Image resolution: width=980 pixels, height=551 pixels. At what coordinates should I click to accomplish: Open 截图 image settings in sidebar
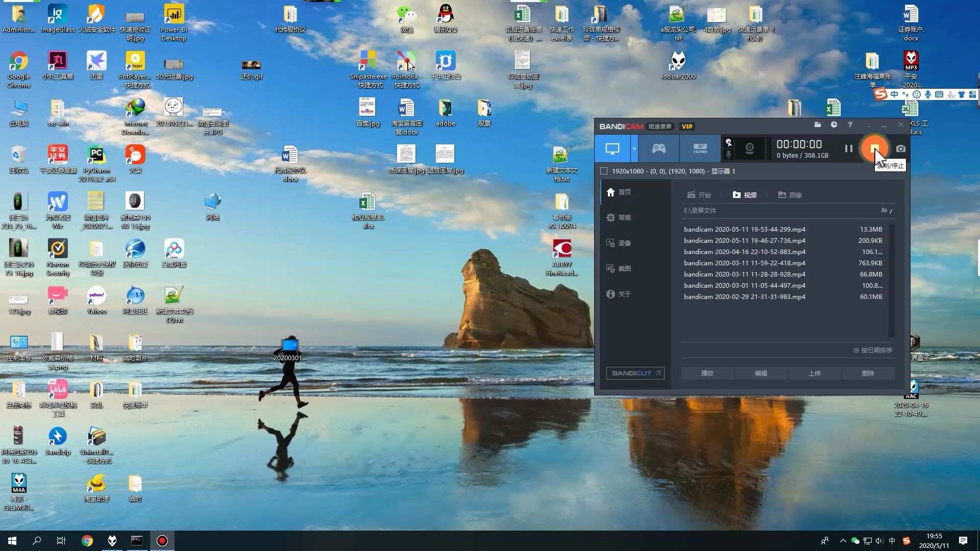tap(635, 268)
